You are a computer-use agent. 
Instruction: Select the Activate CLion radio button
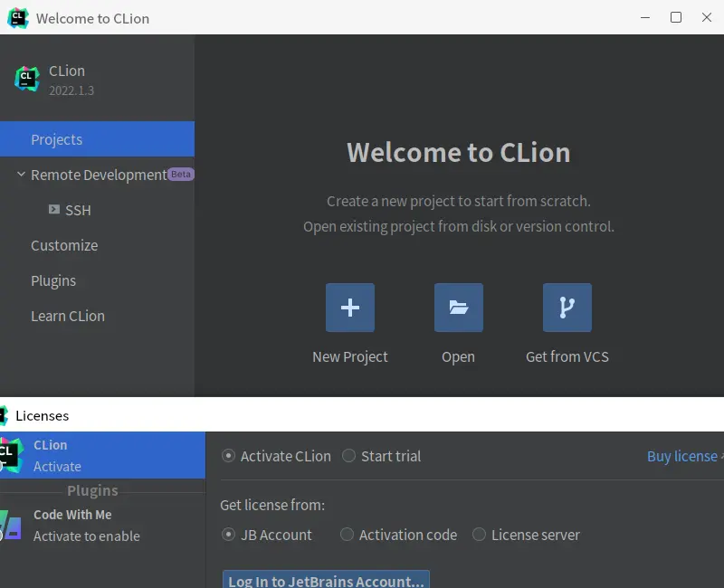click(228, 456)
